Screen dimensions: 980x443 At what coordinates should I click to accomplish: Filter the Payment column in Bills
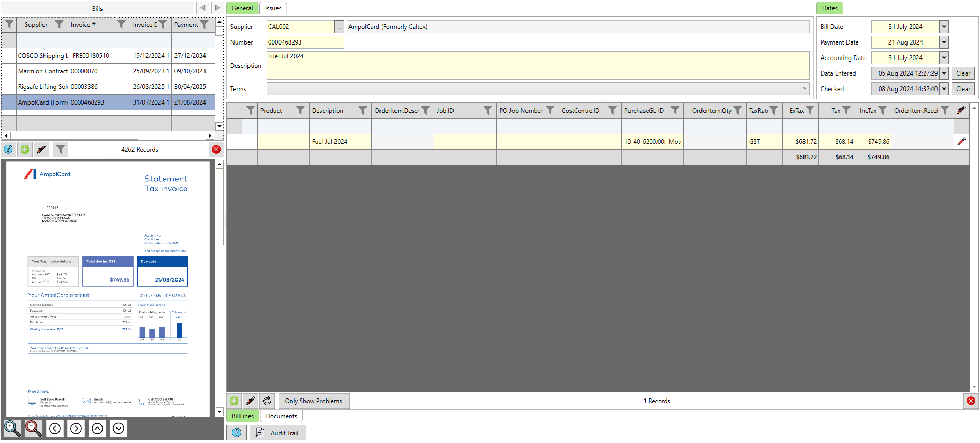pos(204,25)
